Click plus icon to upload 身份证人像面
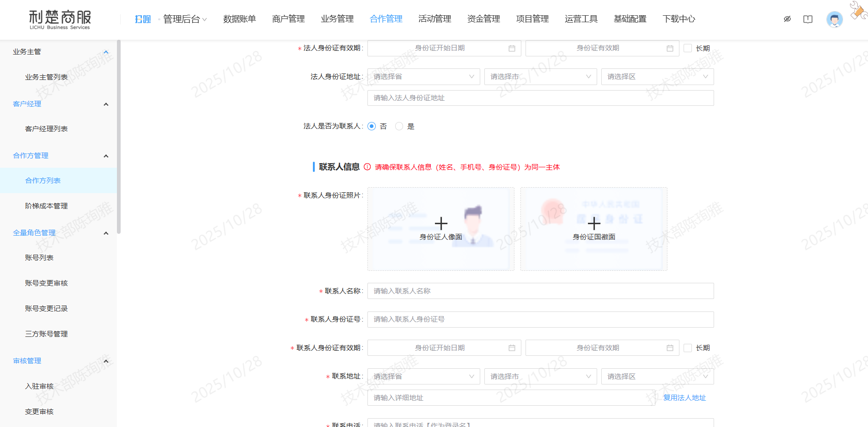This screenshot has width=868, height=427. (x=441, y=224)
